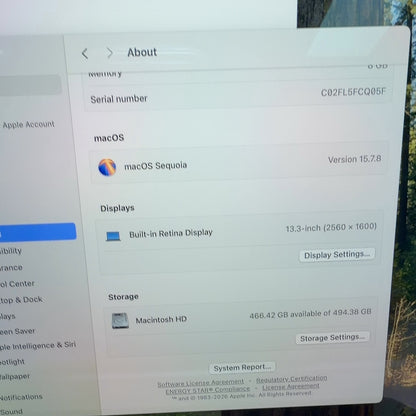
Task: Open Storage Settings
Action: 332,338
